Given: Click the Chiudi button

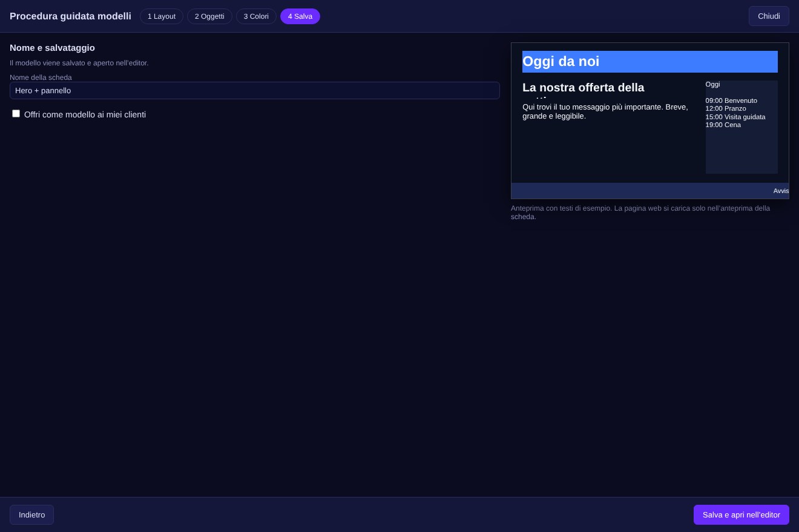Looking at the screenshot, I should point(769,16).
